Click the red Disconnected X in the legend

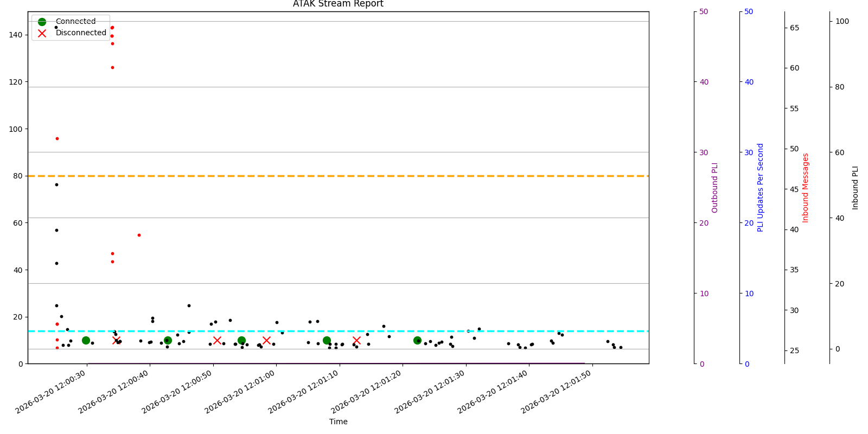pyautogui.click(x=42, y=33)
